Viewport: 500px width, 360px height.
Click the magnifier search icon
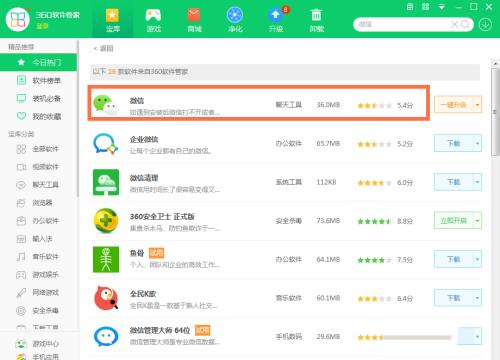point(465,24)
